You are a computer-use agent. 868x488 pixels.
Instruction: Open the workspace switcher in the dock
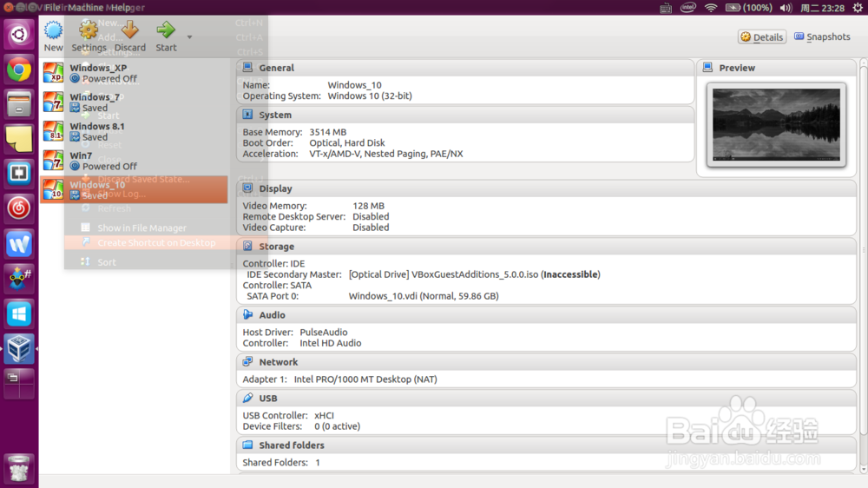(19, 383)
